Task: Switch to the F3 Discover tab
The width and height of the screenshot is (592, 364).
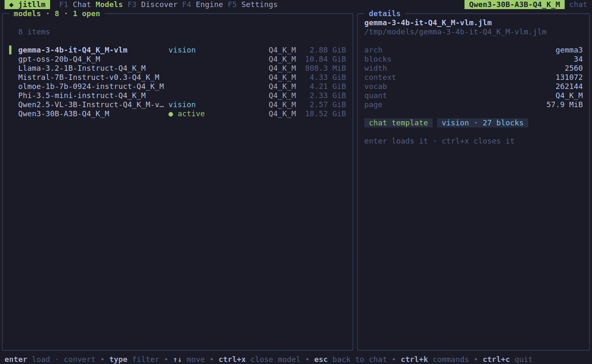Action: click(x=152, y=5)
